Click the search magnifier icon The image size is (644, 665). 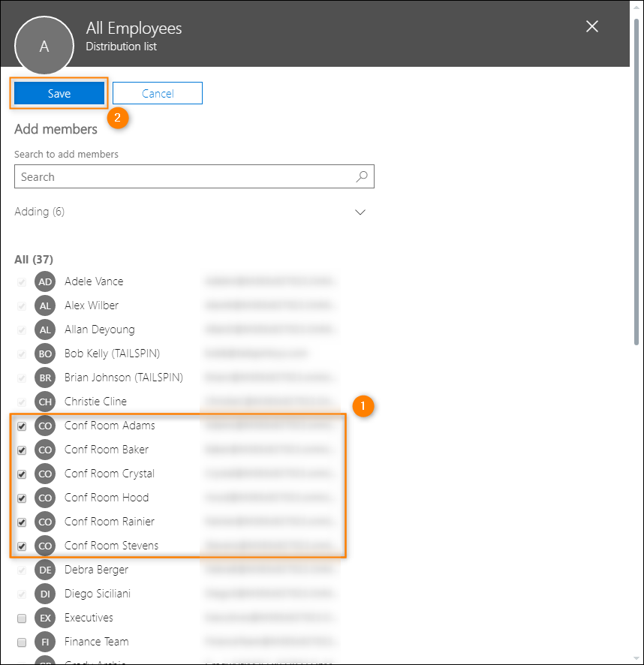362,176
